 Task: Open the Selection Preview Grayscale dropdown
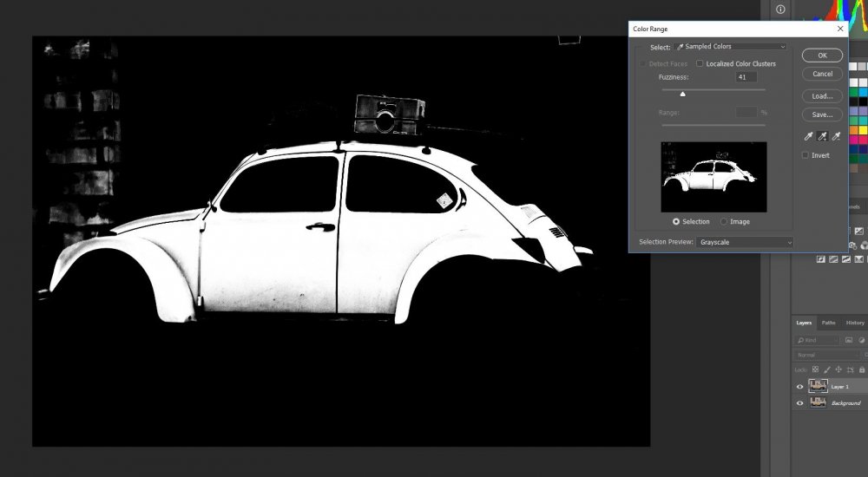745,242
